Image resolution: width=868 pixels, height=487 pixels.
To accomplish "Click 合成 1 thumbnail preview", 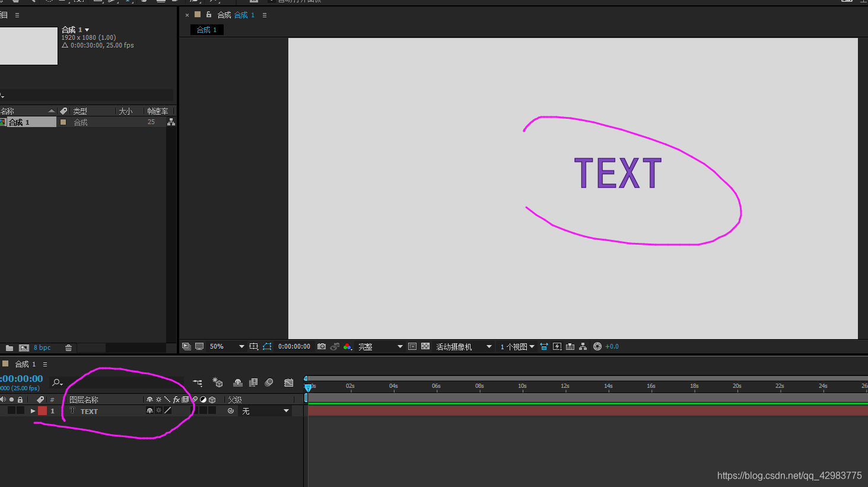I will coord(28,46).
